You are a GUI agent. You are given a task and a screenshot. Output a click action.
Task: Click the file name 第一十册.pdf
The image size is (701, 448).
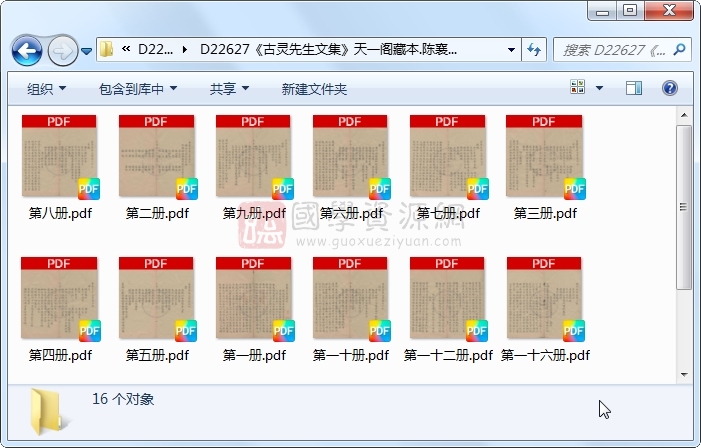351,355
